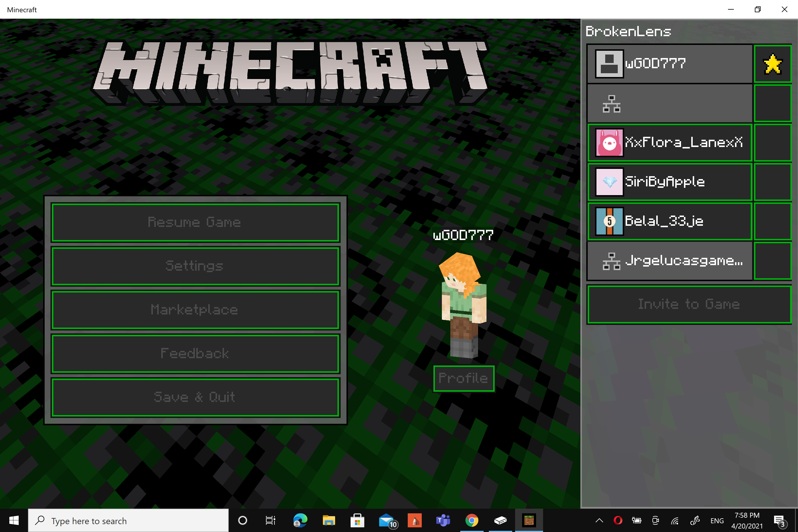Select player wG0D777 in the player list
This screenshot has width=798, height=532.
coord(670,64)
